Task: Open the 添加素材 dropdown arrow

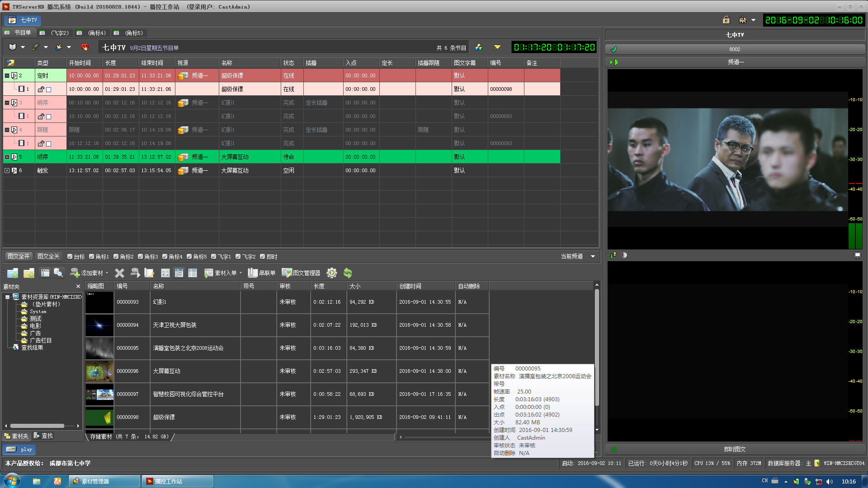Action: coord(107,273)
